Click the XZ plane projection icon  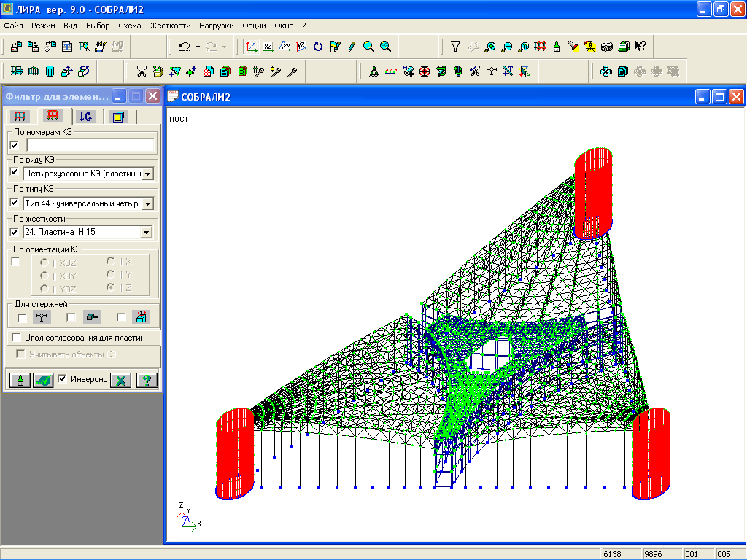tap(268, 47)
